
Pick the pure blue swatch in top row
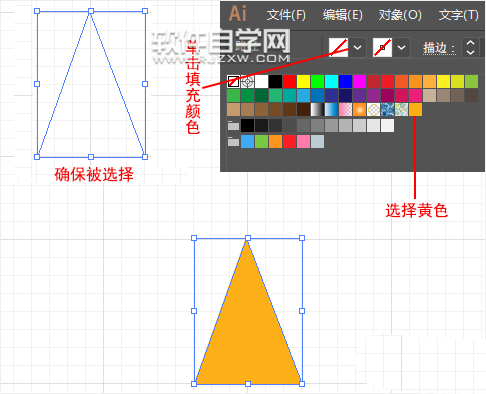click(345, 81)
